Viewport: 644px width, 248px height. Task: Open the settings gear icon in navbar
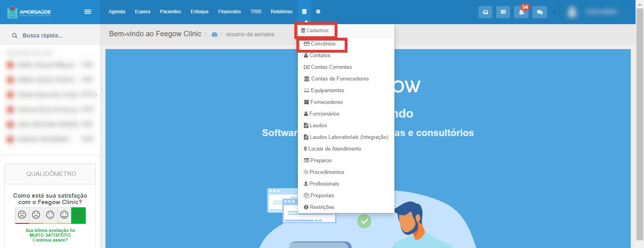point(318,12)
